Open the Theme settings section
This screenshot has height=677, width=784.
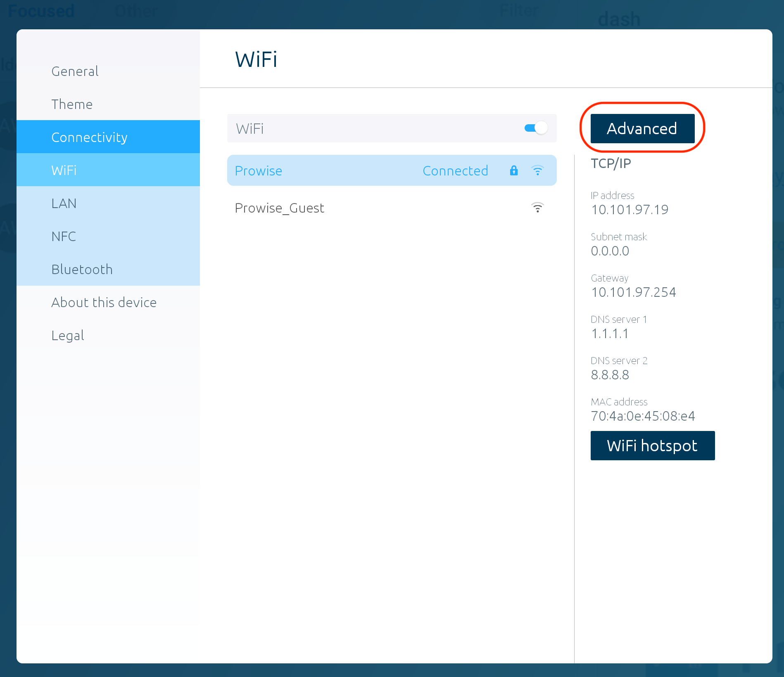pyautogui.click(x=72, y=104)
